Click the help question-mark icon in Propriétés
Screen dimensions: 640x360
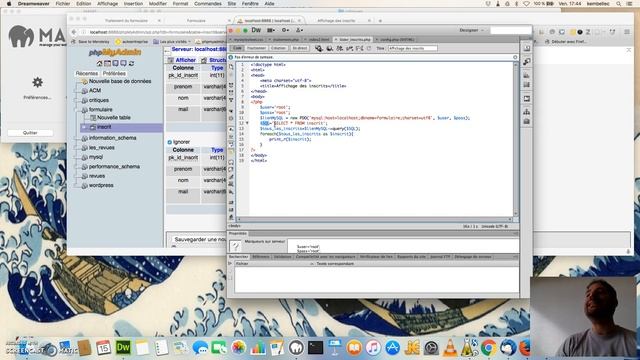(235, 246)
